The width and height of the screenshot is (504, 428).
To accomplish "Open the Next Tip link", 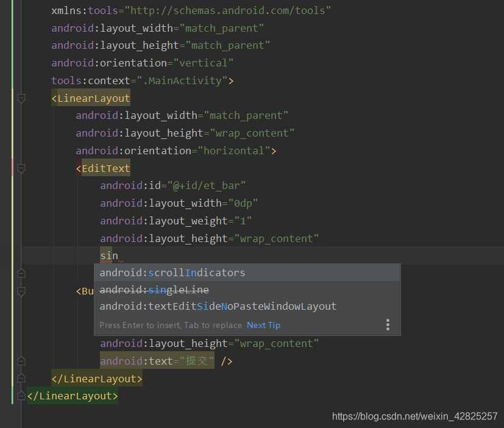I will (263, 325).
